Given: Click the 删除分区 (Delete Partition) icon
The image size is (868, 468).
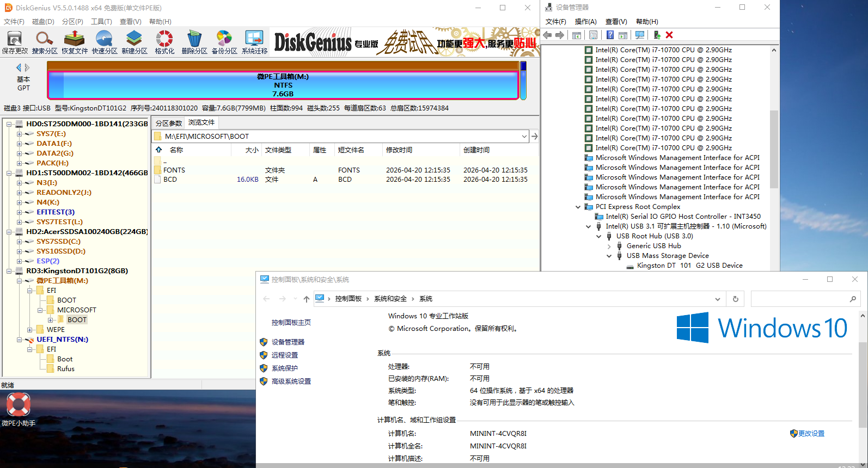Looking at the screenshot, I should [194, 42].
